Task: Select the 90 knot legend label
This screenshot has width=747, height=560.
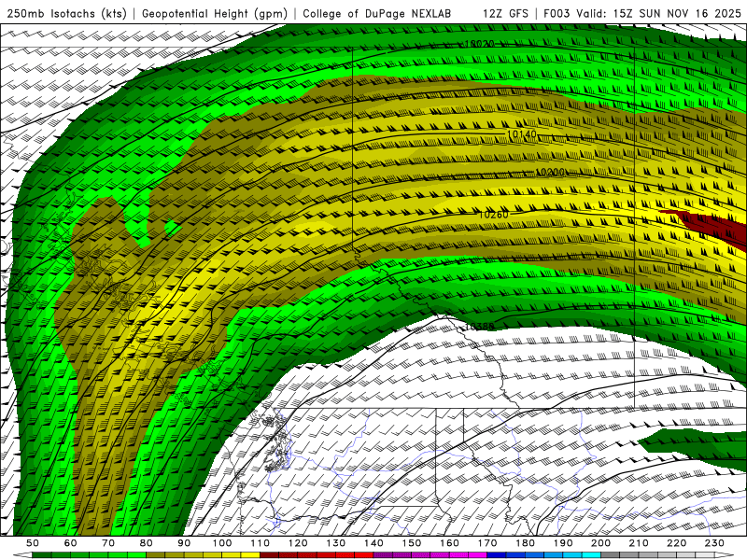Action: (x=184, y=543)
